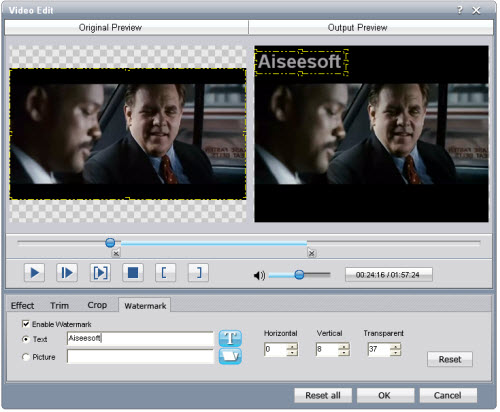Viewport: 500px width, 412px height.
Task: Click the Reset all button
Action: (323, 395)
